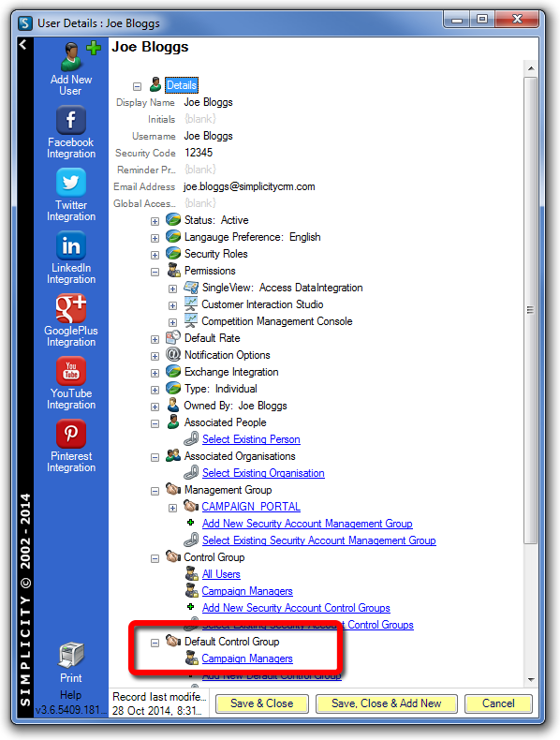Screen dimensions: 560x740
Task: Click the vertical scrollbar down arrow
Action: pos(531,680)
